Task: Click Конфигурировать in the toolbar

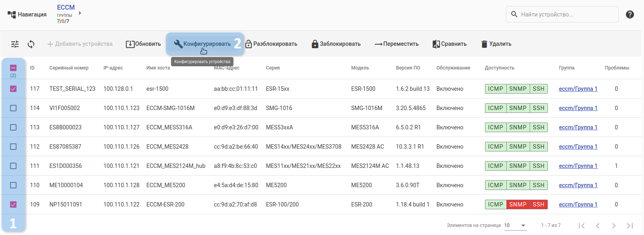Action: click(202, 44)
